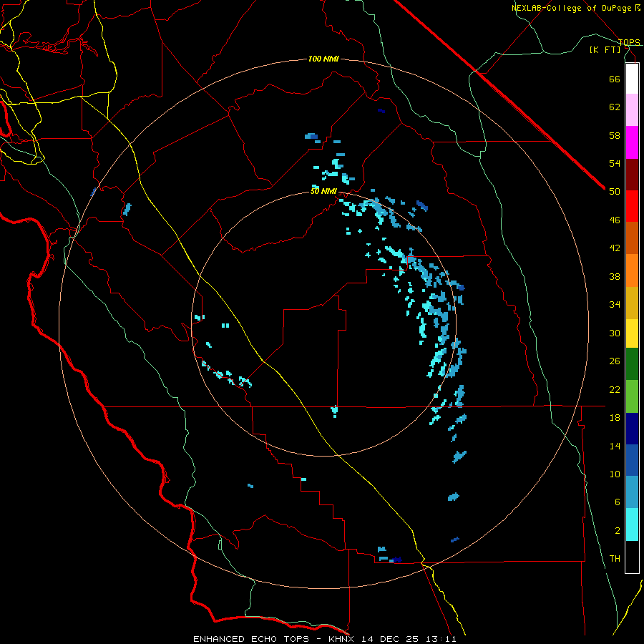Click the '58' legend value
This screenshot has width=644, height=644.
(x=615, y=135)
